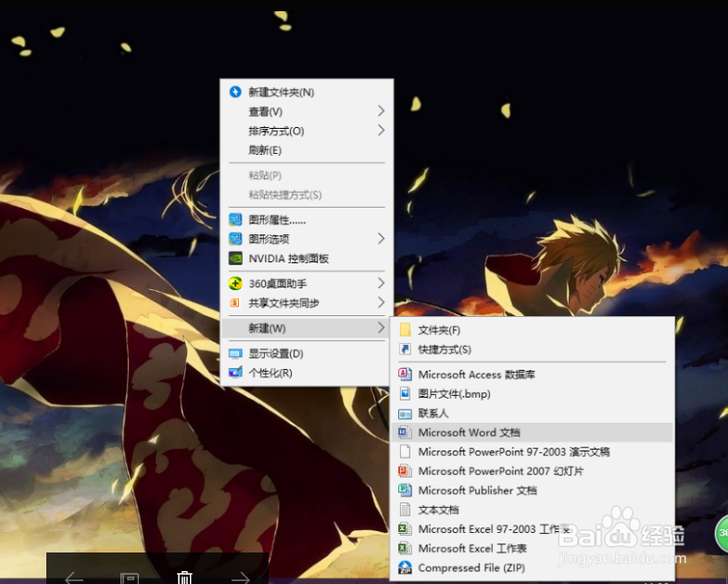Click the 新建(W) menu entry
Screen dimensions: 728x584
click(x=307, y=328)
